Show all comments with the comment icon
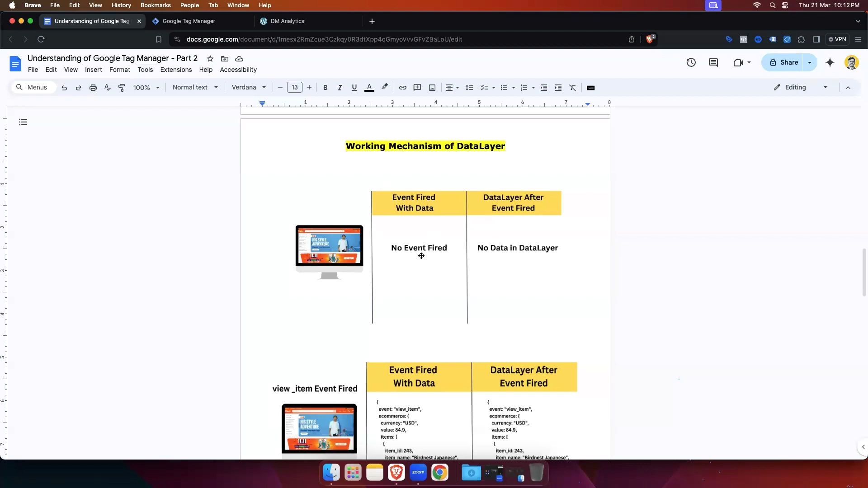Image resolution: width=868 pixels, height=488 pixels. [x=713, y=62]
